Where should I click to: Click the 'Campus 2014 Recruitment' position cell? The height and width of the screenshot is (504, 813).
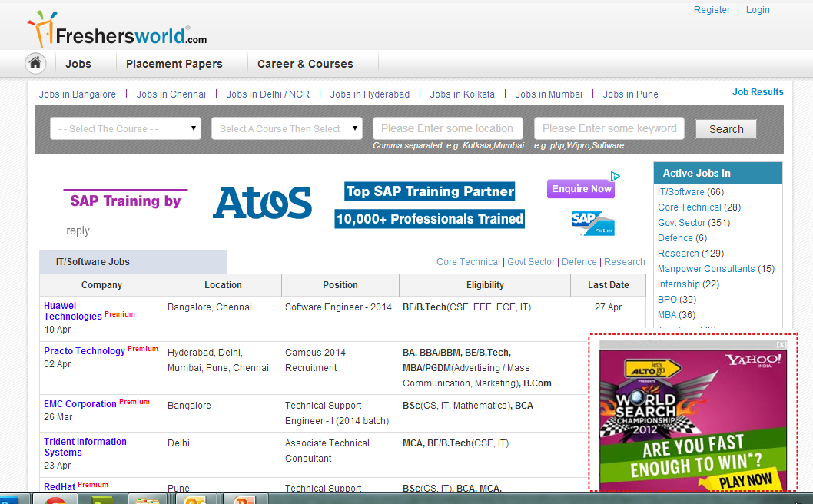pyautogui.click(x=315, y=360)
